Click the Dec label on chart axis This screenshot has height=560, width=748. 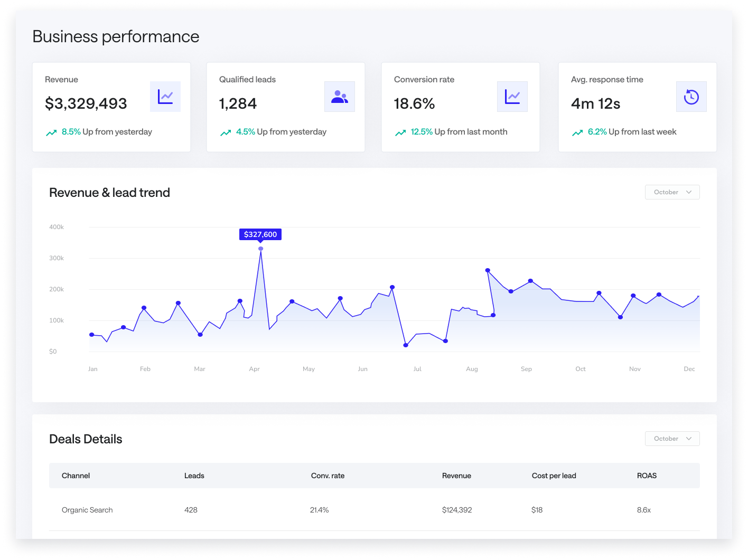point(689,369)
